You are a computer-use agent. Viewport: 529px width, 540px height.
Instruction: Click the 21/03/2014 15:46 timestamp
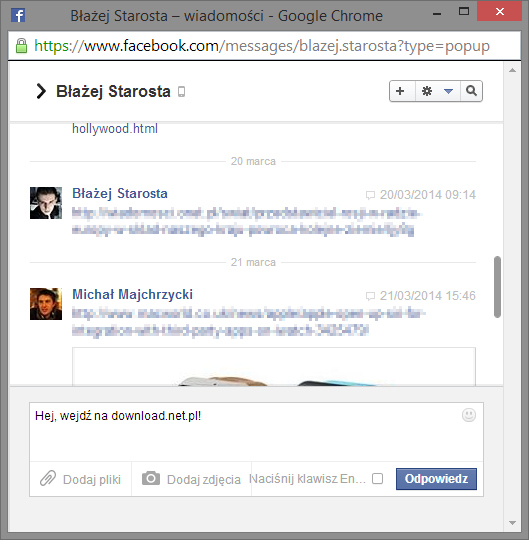427,296
